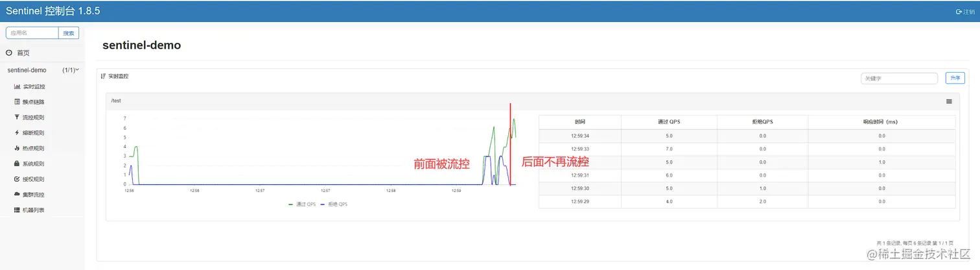
Task: Select the 12:59:30 time cell
Action: coord(580,188)
